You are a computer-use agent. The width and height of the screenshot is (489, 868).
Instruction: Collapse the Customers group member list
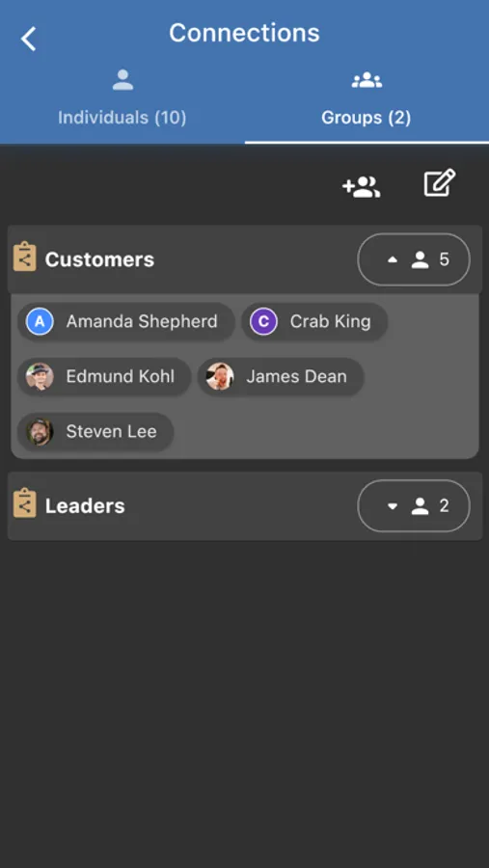pos(414,259)
